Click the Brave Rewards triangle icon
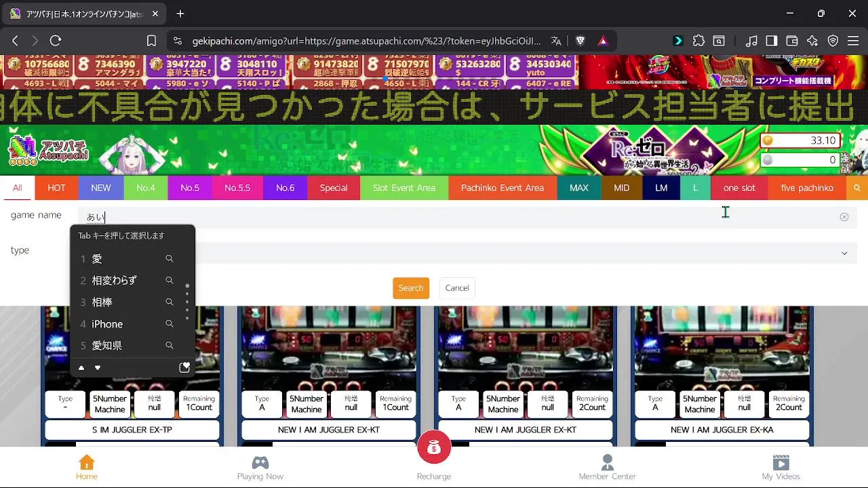The width and height of the screenshot is (868, 488). [x=603, y=41]
